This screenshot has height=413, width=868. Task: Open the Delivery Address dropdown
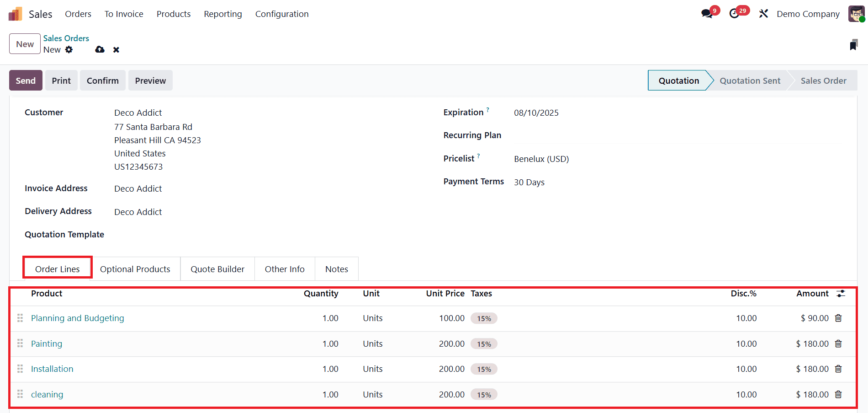pyautogui.click(x=138, y=212)
